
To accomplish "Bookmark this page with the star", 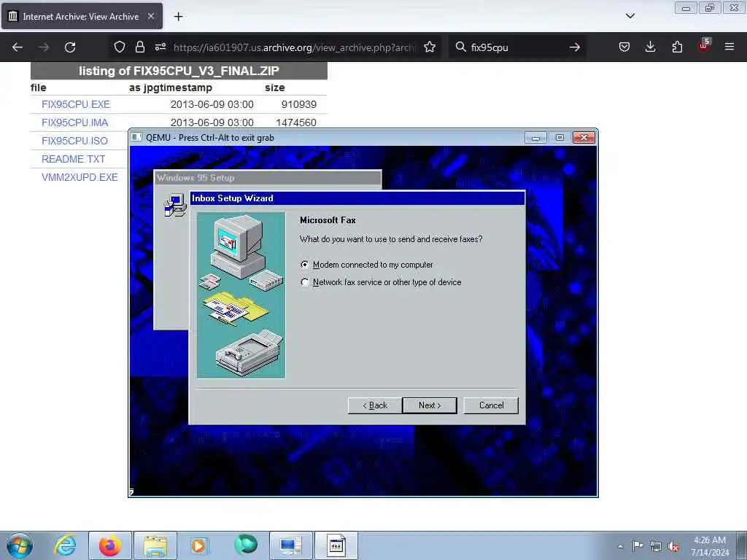I will pos(430,47).
